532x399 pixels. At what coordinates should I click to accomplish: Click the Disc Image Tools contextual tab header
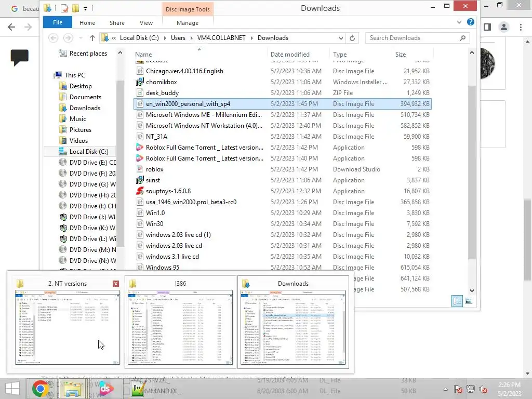pos(188,9)
